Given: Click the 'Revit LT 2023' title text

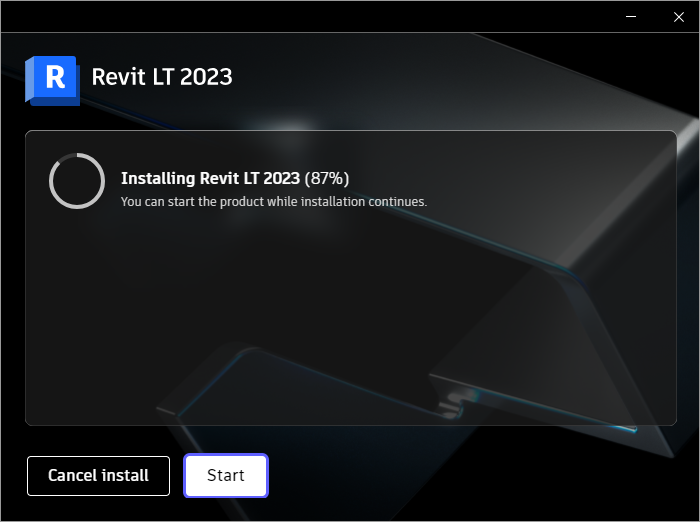Looking at the screenshot, I should point(162,77).
